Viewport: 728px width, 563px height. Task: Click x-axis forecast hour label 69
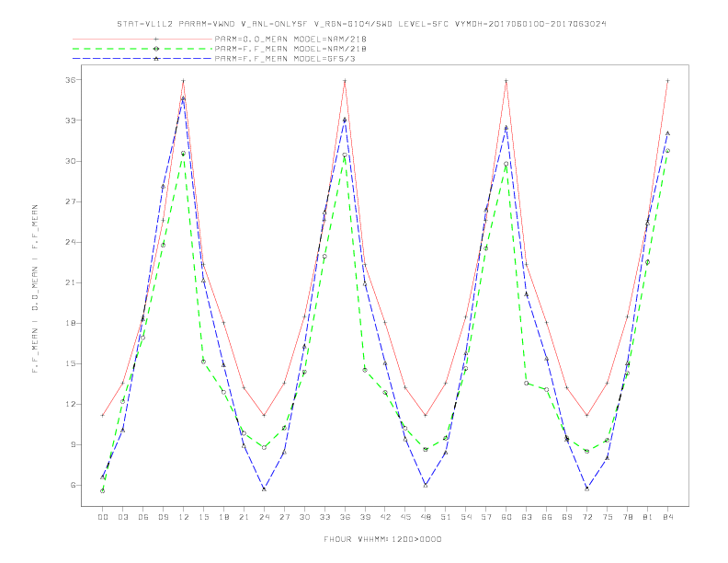567,517
